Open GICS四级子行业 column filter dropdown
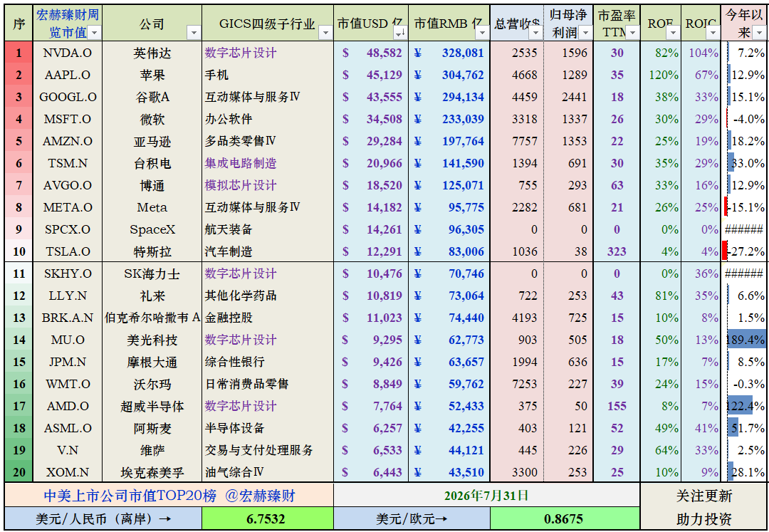 (325, 33)
